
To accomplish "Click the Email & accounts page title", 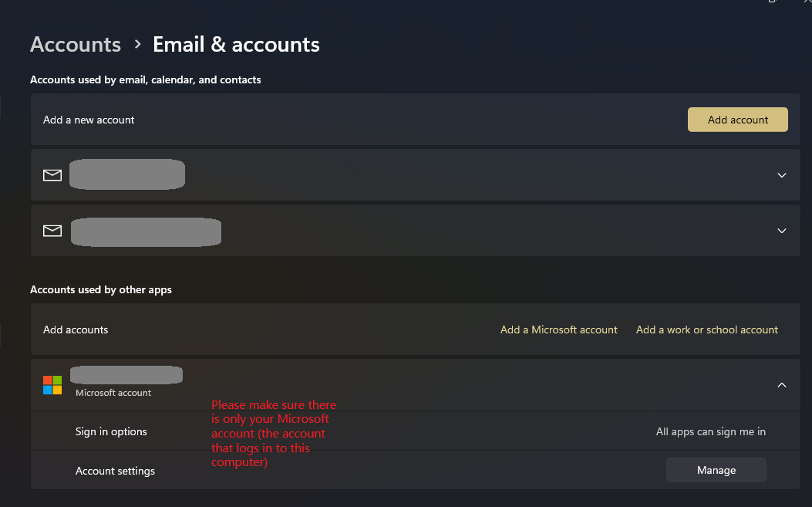I will tap(236, 44).
